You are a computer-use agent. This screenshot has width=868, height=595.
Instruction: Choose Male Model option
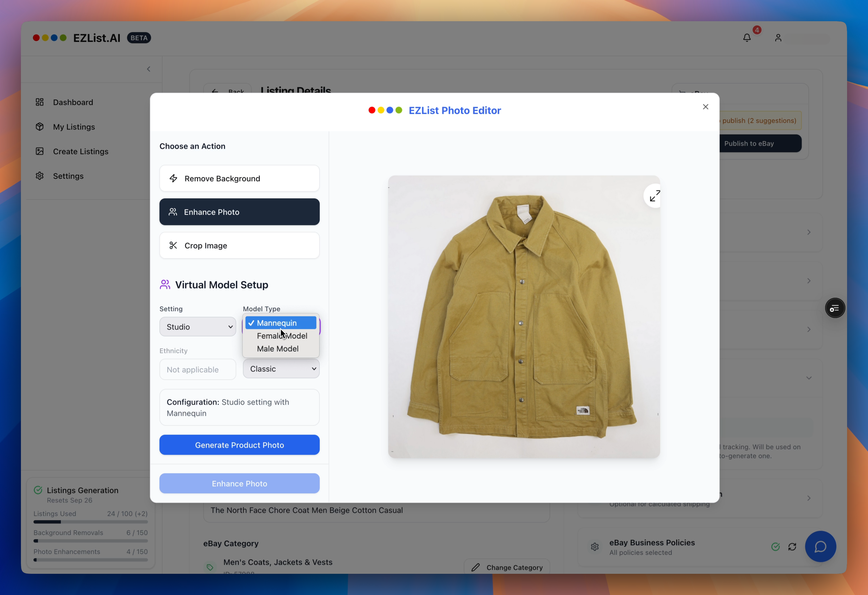(278, 348)
